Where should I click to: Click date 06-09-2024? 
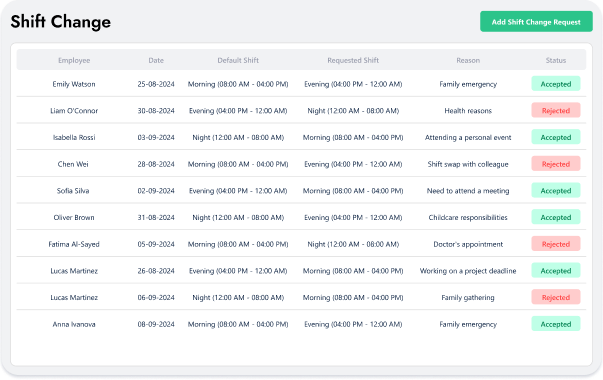[156, 297]
